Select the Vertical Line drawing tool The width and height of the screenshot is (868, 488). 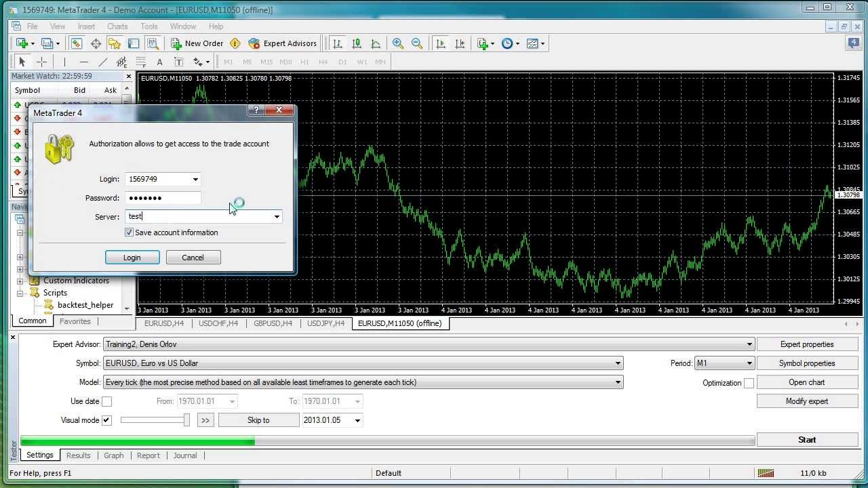tap(64, 62)
